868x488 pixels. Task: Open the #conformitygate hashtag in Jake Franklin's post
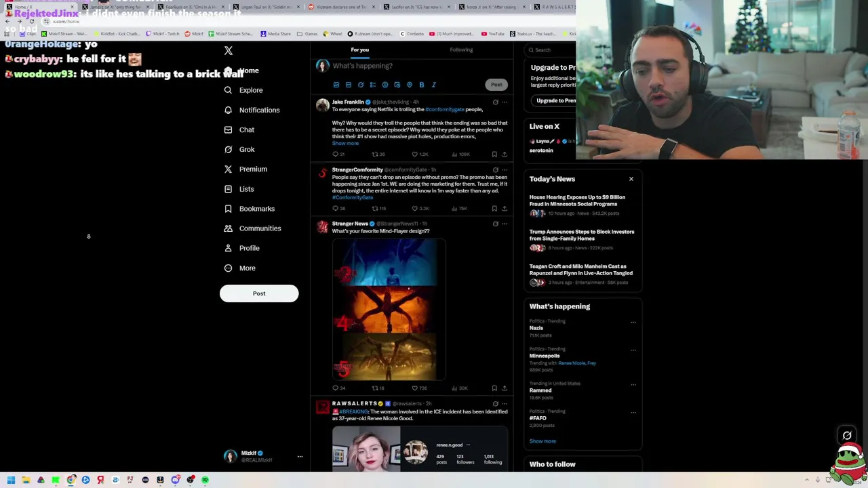[445, 109]
